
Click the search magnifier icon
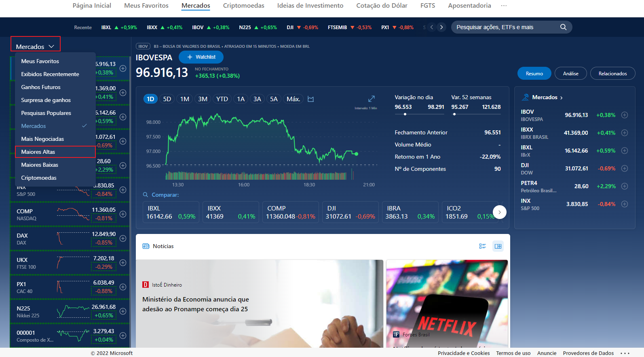[x=563, y=27]
